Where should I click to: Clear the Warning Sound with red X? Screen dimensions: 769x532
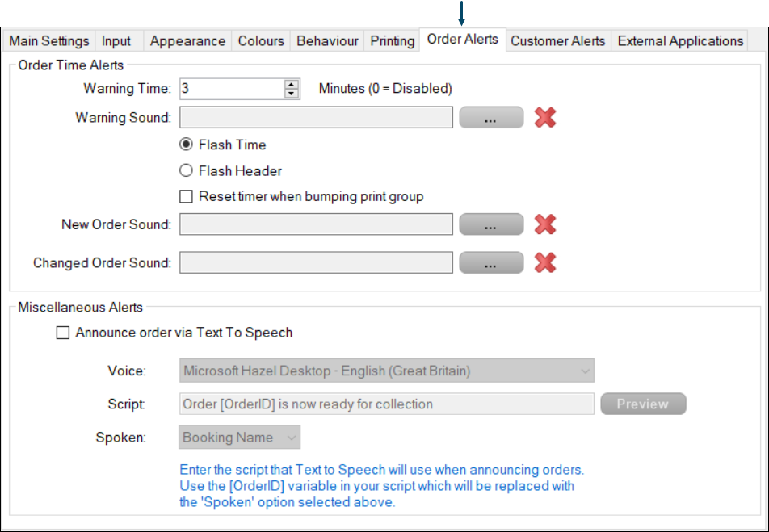pos(545,118)
